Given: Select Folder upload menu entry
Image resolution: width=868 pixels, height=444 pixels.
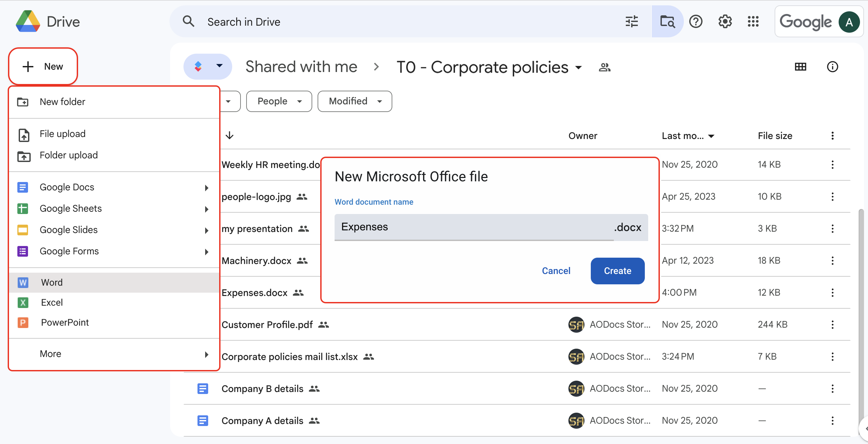Looking at the screenshot, I should 114,155.
